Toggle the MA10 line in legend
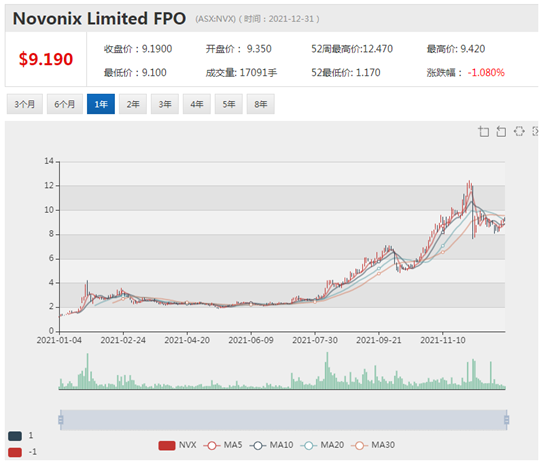Image resolution: width=541 pixels, height=462 pixels. point(271,445)
